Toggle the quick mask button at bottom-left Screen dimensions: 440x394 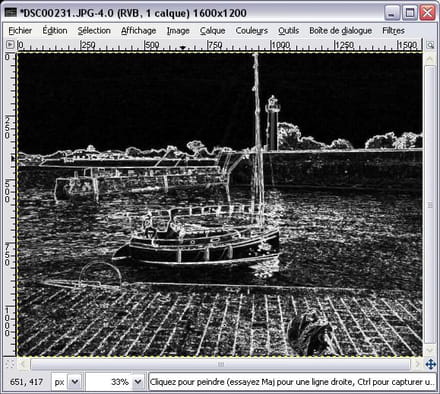tap(10, 364)
